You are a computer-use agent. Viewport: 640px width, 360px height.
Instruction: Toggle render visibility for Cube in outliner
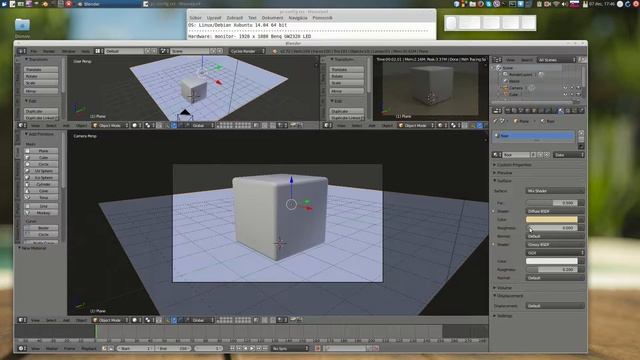click(578, 94)
